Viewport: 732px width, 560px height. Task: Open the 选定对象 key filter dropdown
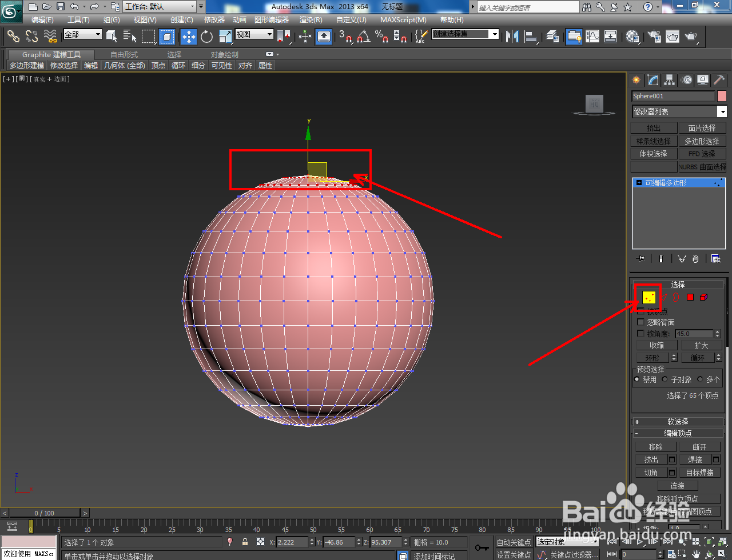coord(567,542)
